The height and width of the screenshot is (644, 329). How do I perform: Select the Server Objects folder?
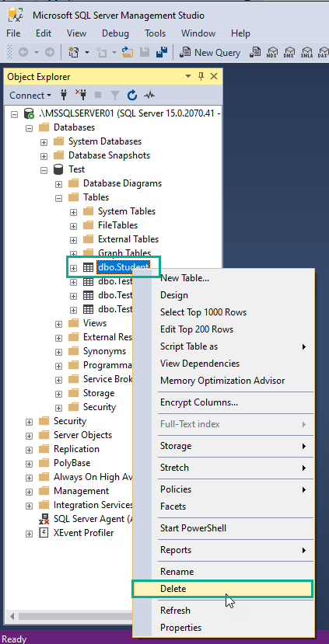point(82,435)
